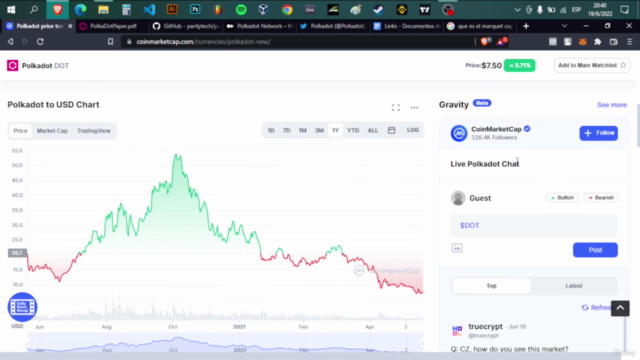The width and height of the screenshot is (640, 360).
Task: Expand chart to fullscreen
Action: point(396,107)
